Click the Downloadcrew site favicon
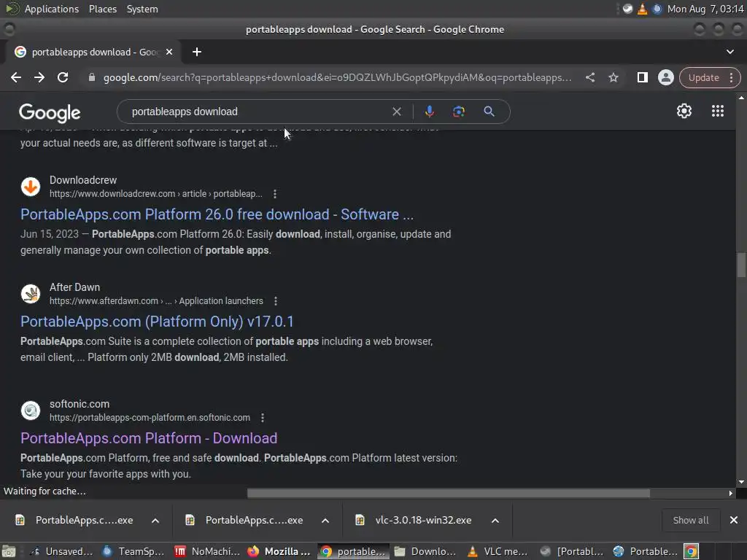The width and height of the screenshot is (747, 560). 31,187
